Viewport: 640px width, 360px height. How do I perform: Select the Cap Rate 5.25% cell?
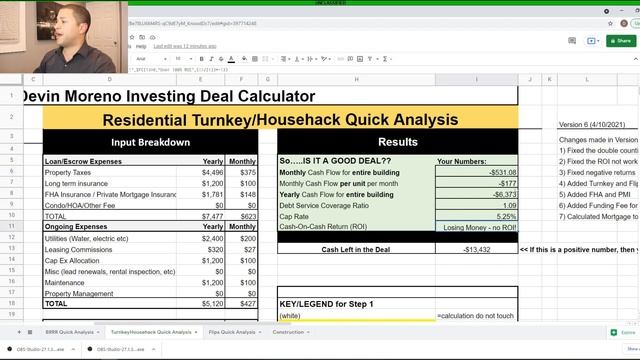click(476, 216)
